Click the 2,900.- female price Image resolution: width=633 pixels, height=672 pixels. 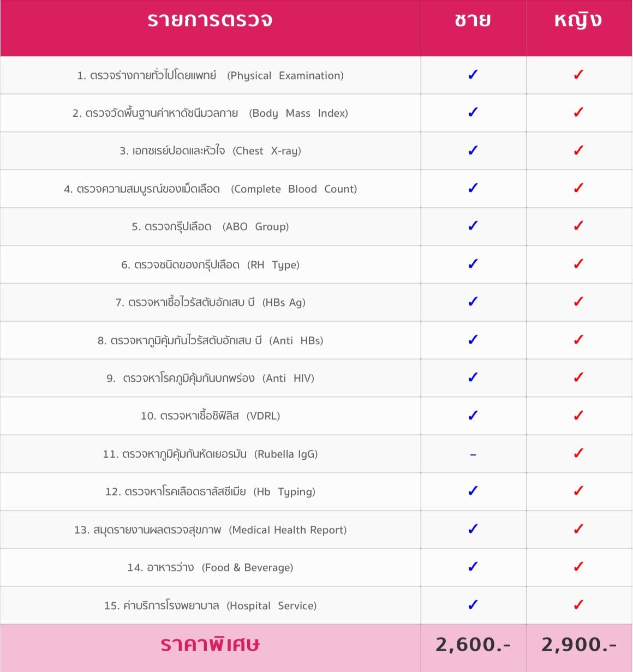578,645
